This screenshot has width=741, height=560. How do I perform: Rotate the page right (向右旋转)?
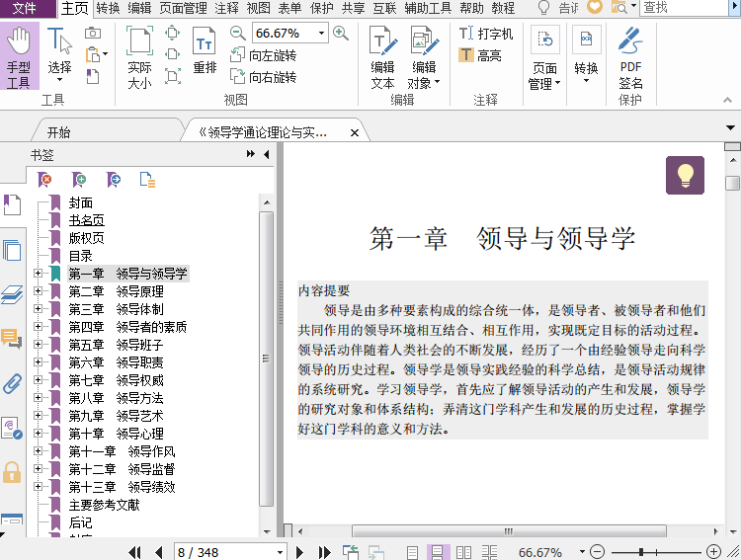[x=263, y=77]
